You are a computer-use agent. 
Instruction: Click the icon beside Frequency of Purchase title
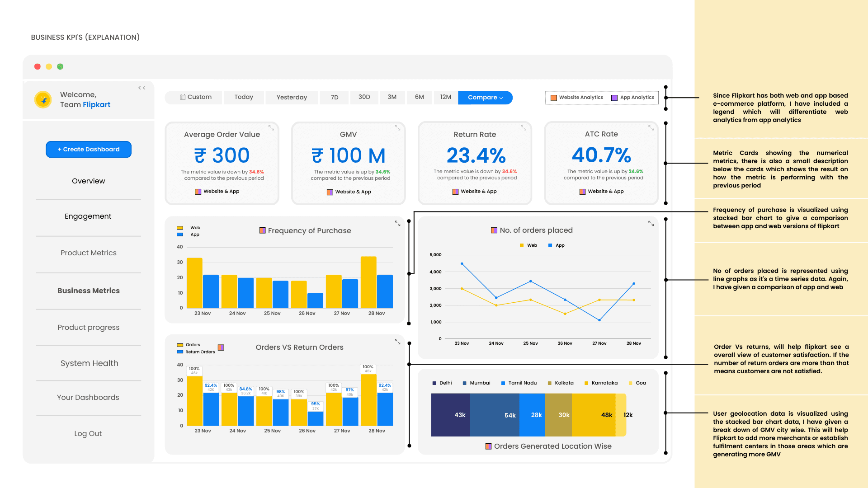[262, 230]
